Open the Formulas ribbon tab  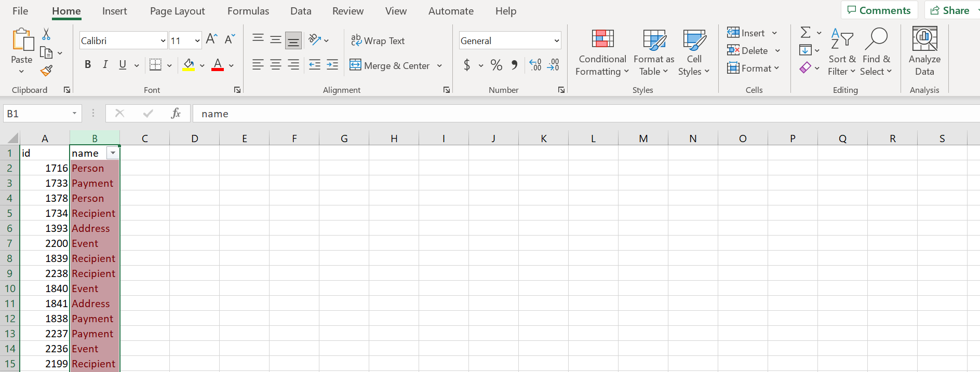(248, 11)
